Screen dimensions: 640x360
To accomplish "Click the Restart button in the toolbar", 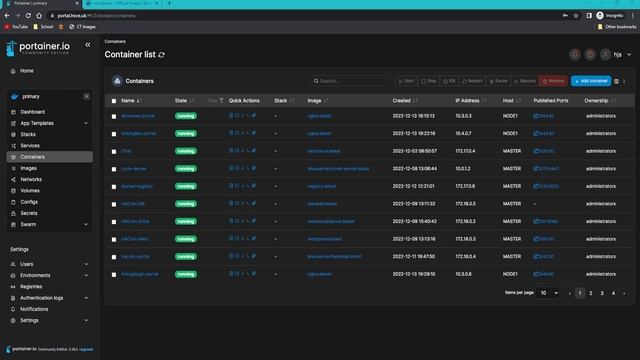I will (x=472, y=81).
